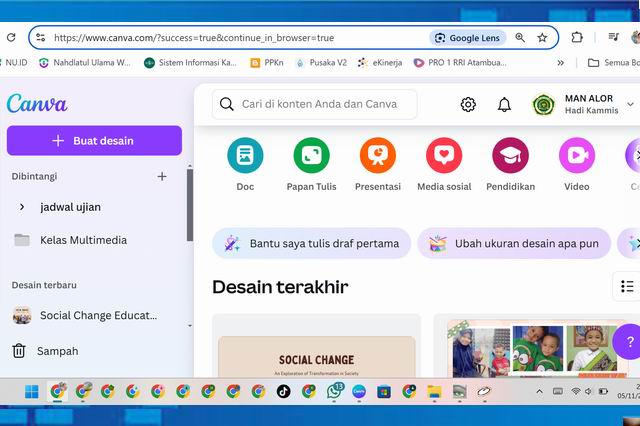
Task: Open Papan Tulis whiteboard type
Action: point(311,155)
